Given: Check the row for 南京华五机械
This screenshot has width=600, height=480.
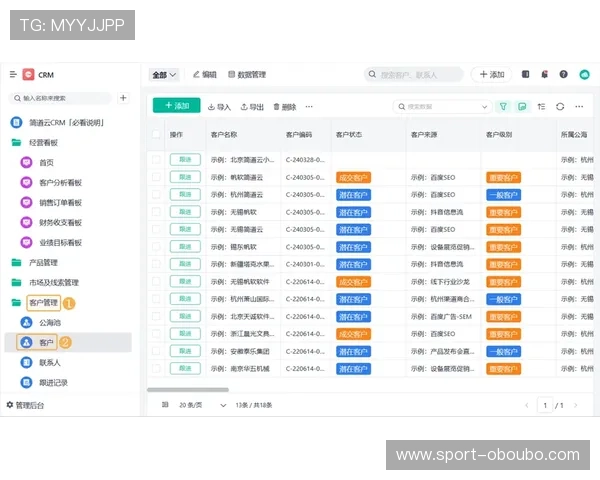Looking at the screenshot, I should (156, 368).
